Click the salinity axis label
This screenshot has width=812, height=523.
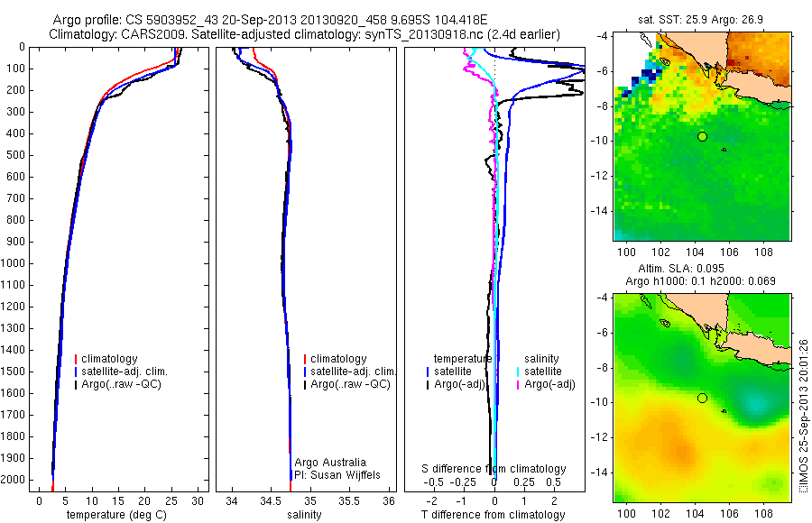click(305, 515)
